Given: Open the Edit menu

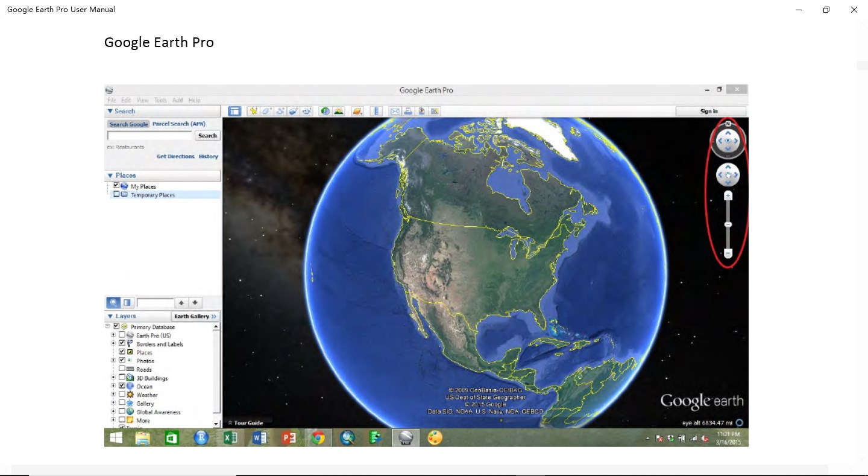Looking at the screenshot, I should point(126,100).
